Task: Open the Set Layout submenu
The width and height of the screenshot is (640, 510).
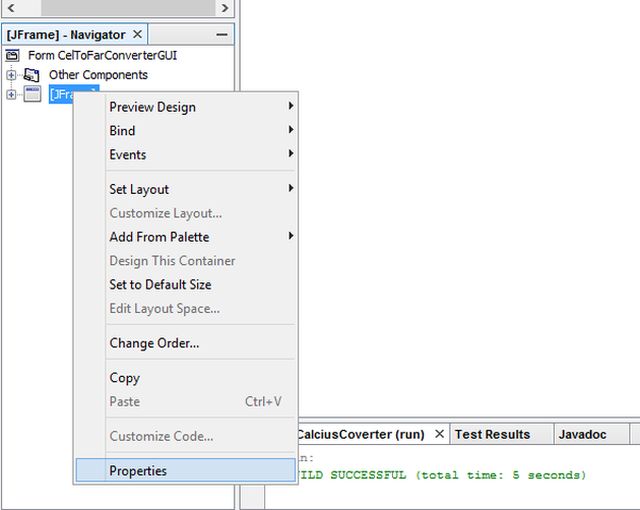Action: click(x=186, y=189)
